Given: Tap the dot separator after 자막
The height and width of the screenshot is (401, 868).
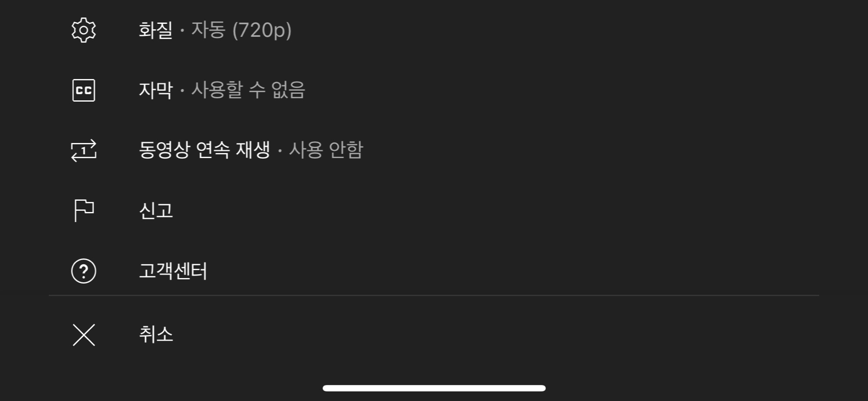Looking at the screenshot, I should tap(182, 90).
